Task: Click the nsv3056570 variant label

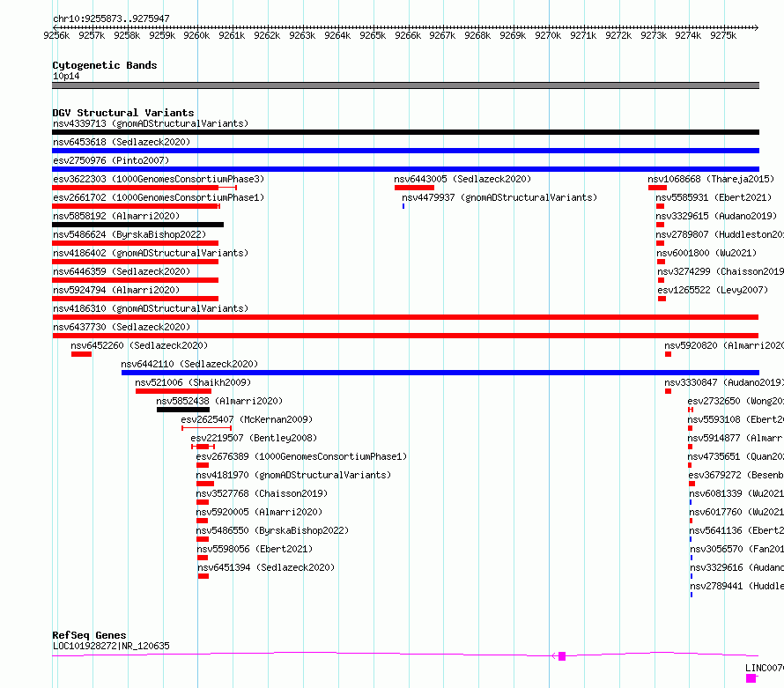Action: [x=737, y=549]
